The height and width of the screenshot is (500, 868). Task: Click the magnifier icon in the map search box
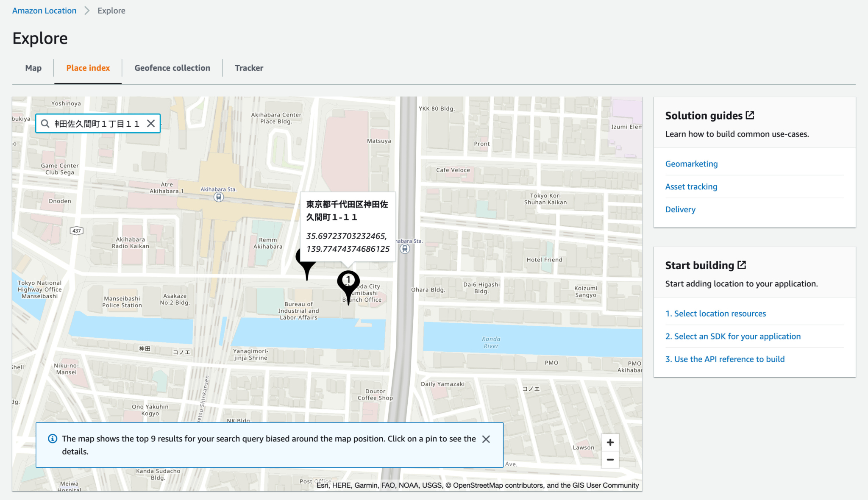(x=45, y=123)
